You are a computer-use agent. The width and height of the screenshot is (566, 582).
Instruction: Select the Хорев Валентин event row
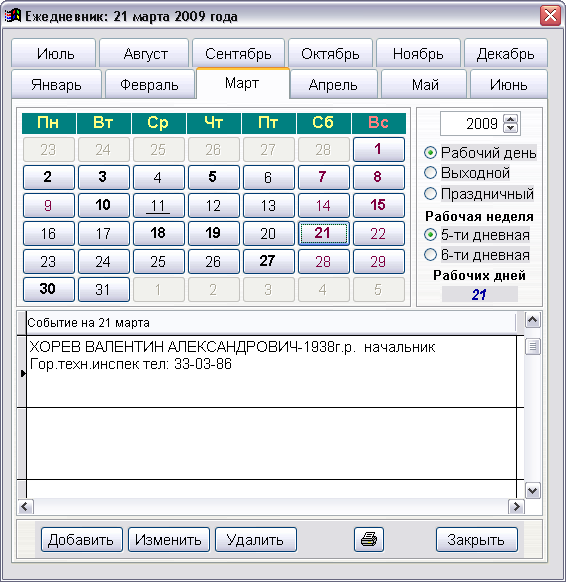click(x=271, y=372)
